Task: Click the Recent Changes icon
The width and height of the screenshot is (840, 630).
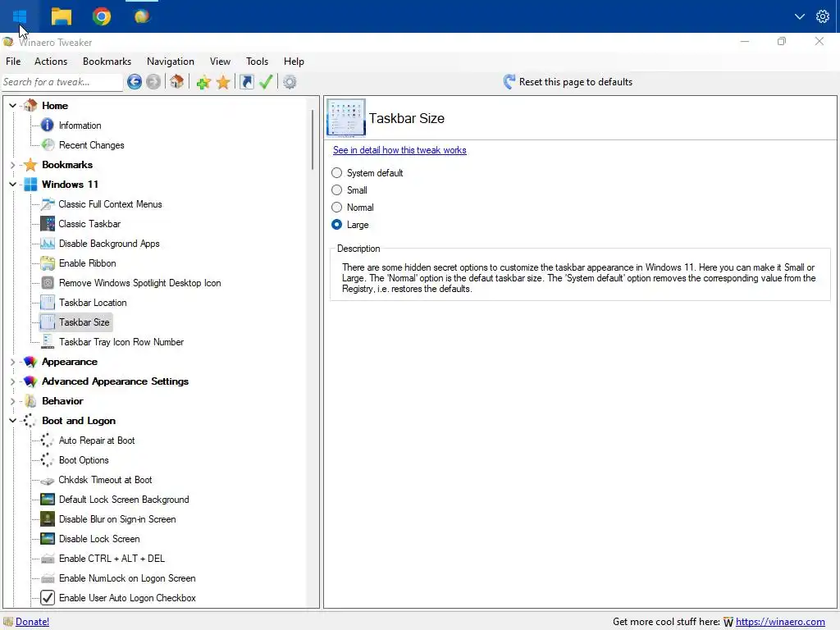Action: (x=48, y=144)
